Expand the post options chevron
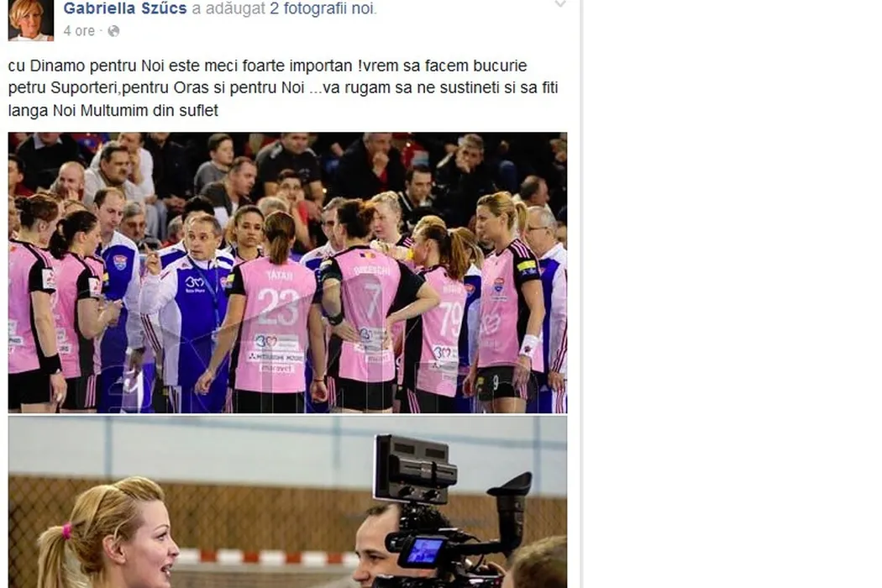 pos(560,4)
